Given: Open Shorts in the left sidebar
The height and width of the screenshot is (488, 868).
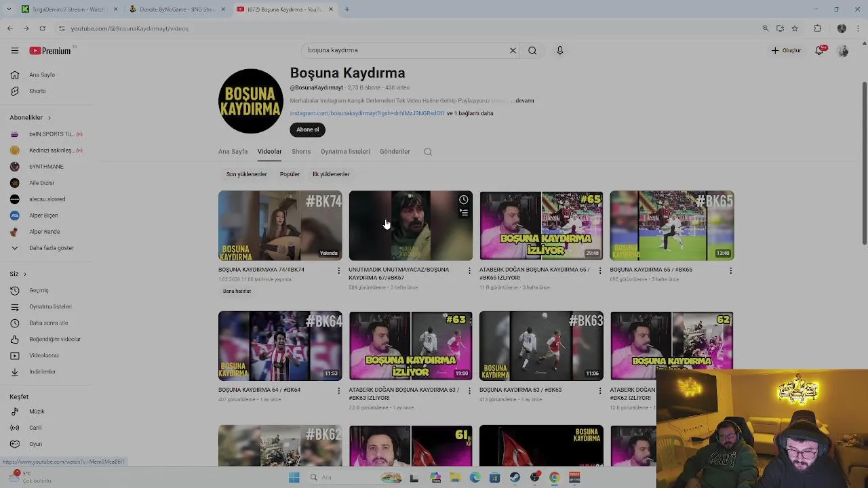Looking at the screenshot, I should coord(37,91).
